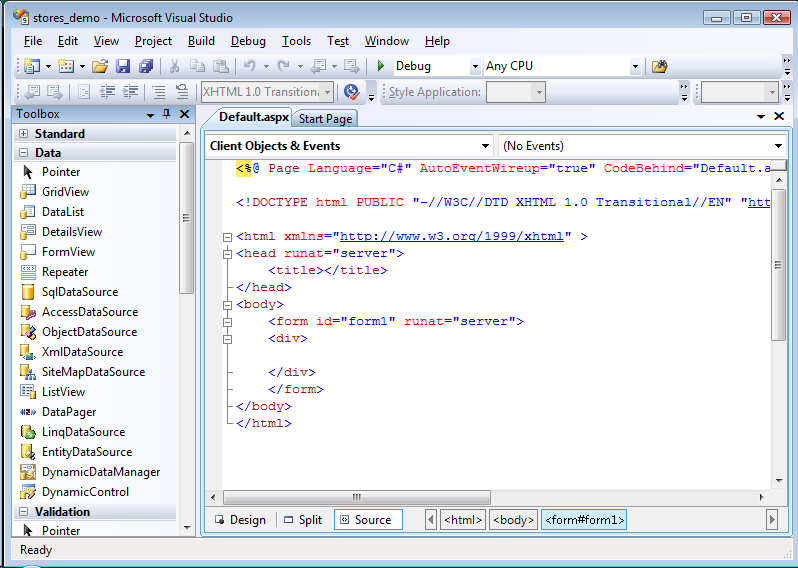Click the <body> tag navigator button
Image resolution: width=798 pixels, height=568 pixels.
513,520
